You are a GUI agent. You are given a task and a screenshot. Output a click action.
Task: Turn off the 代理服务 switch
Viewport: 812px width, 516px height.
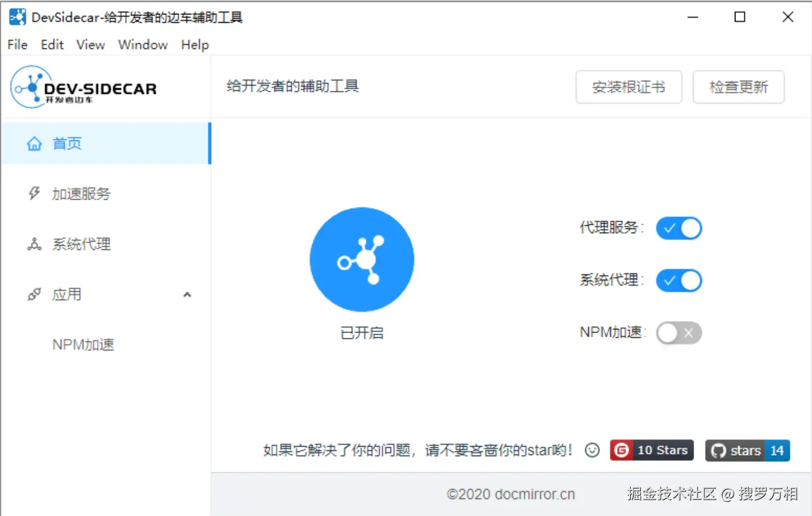[679, 228]
